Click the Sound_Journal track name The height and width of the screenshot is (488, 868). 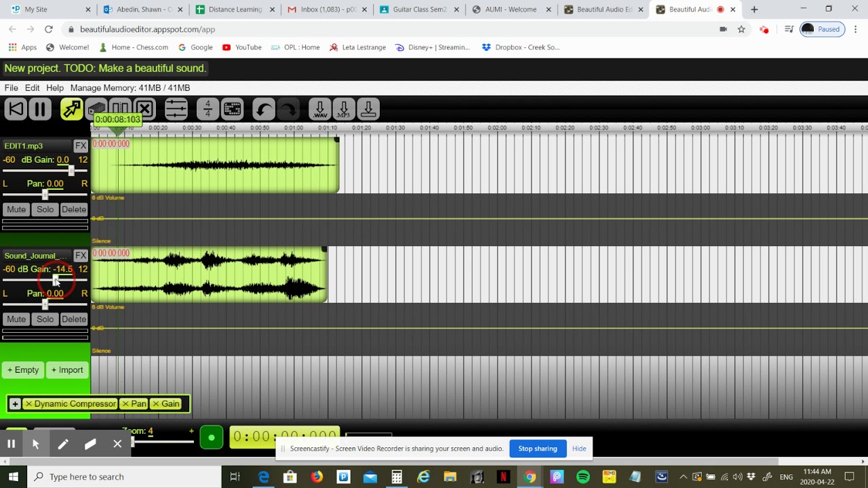point(36,256)
